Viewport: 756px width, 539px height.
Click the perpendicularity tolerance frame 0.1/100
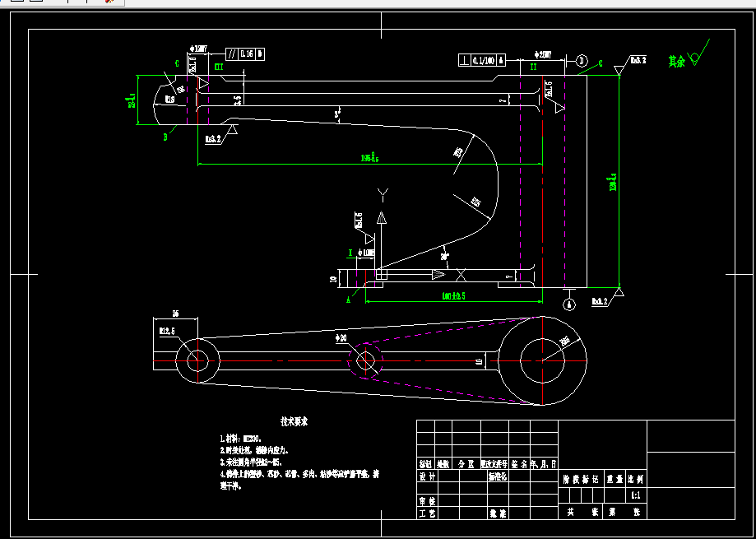[482, 60]
